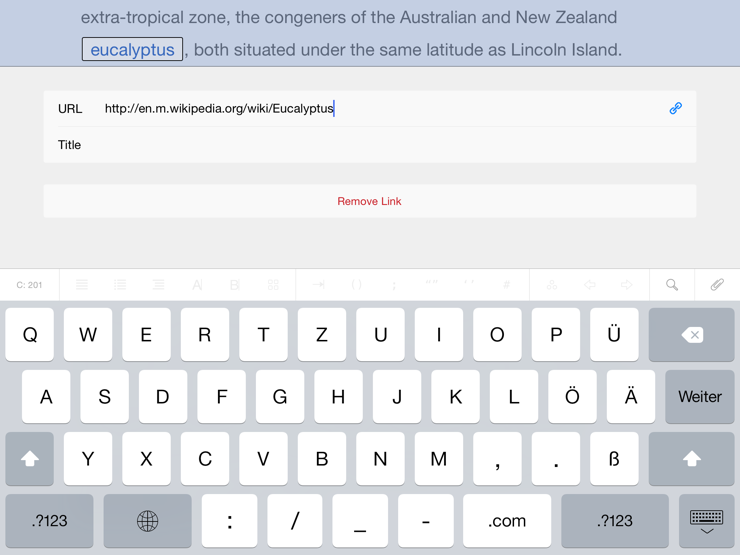
Task: Focus the URL input field
Action: point(380,109)
